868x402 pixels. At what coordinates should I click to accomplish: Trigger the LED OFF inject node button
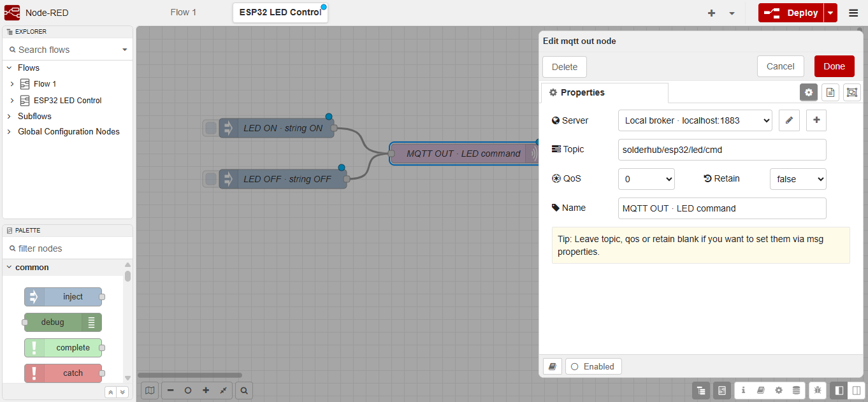[210, 179]
